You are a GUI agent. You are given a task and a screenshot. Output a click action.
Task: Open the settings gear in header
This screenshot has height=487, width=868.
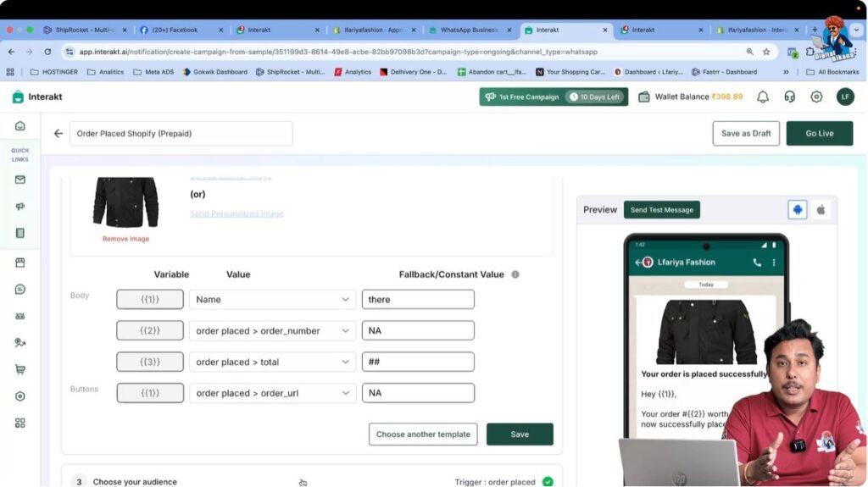(x=816, y=97)
